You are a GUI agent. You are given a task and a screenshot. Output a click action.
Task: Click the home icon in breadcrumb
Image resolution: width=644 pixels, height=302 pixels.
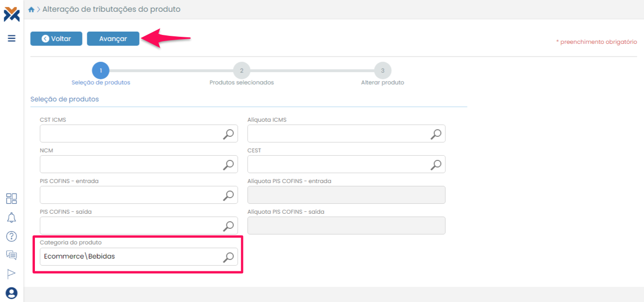(31, 9)
